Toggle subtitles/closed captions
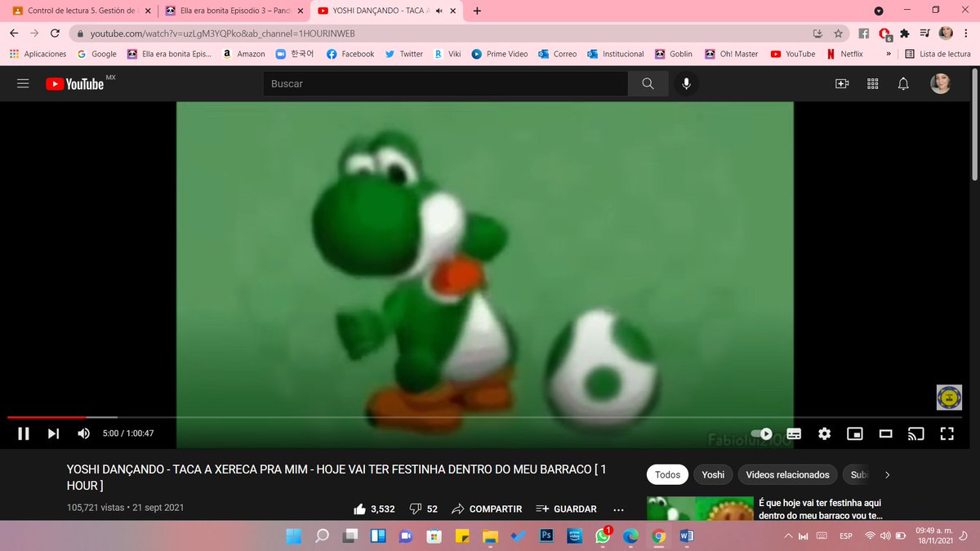The width and height of the screenshot is (980, 551). pos(793,433)
